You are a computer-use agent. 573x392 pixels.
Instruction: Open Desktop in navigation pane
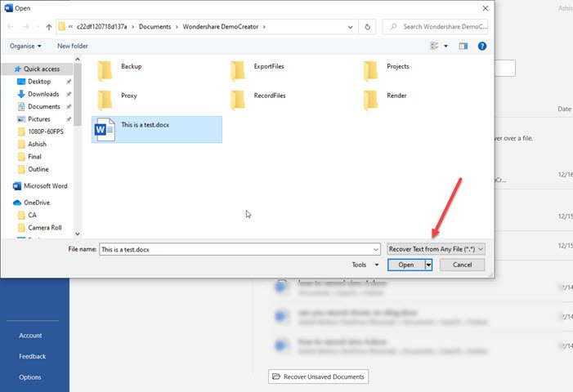(39, 82)
